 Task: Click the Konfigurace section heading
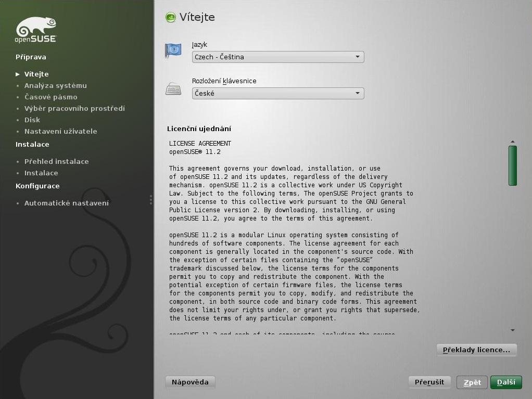coord(37,186)
